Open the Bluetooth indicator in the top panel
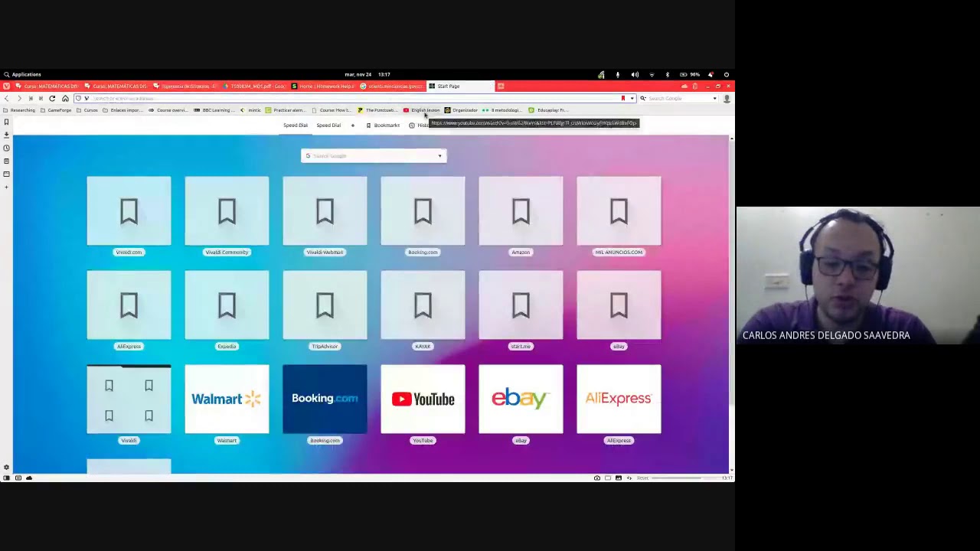This screenshot has width=980, height=551. coord(667,75)
